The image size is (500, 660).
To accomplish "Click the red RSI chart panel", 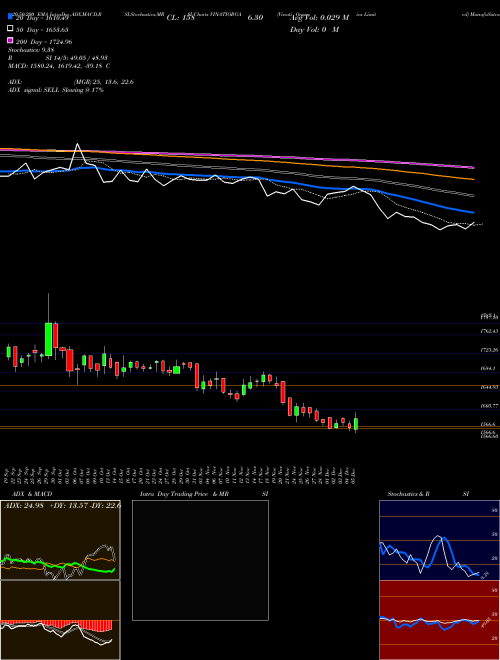I will click(x=439, y=620).
